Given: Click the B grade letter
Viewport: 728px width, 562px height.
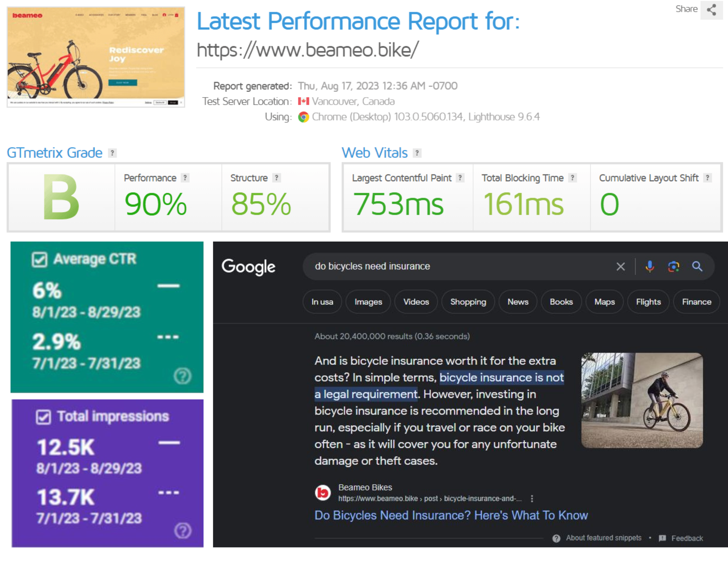Looking at the screenshot, I should (61, 198).
